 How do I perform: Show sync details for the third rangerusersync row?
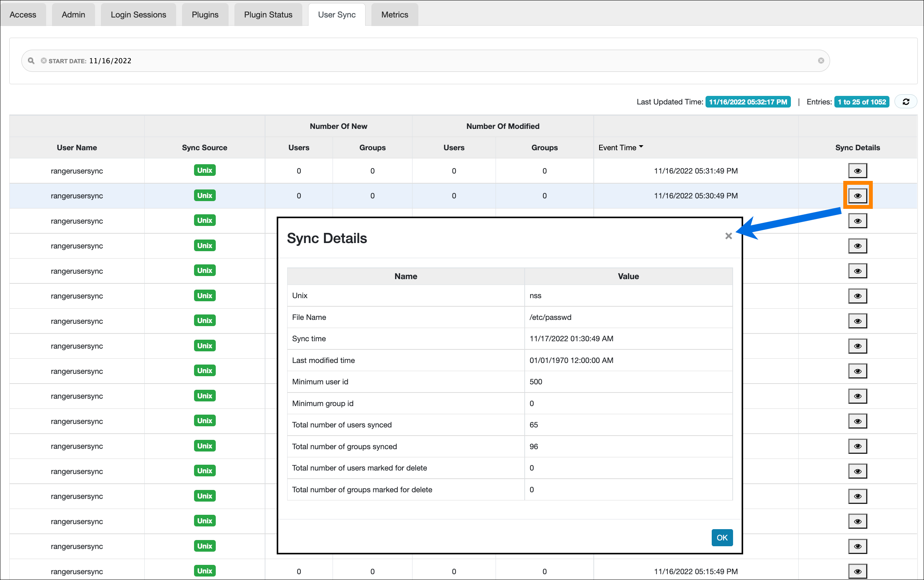(x=858, y=221)
